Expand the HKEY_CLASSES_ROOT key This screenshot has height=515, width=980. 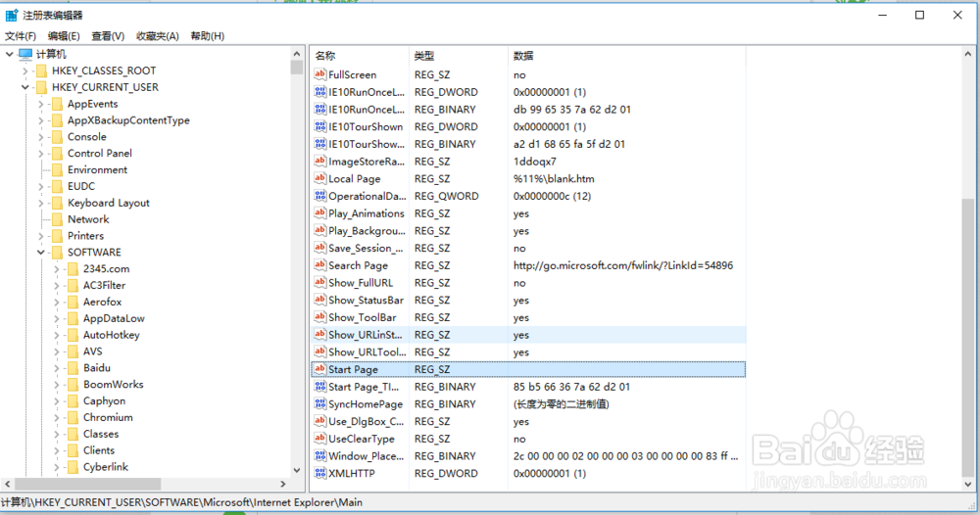pyautogui.click(x=25, y=71)
